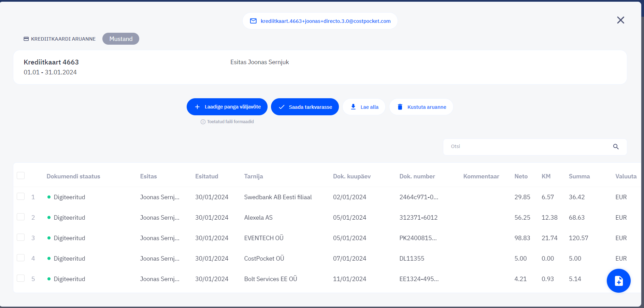This screenshot has width=644, height=308.
Task: Click the Krediitkaart 4663 title
Action: pos(51,62)
